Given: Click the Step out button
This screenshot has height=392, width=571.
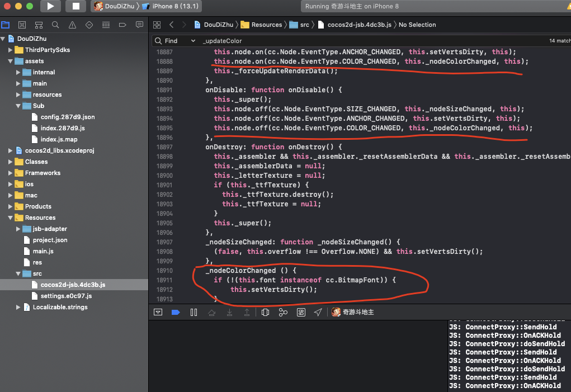Looking at the screenshot, I should tap(247, 312).
